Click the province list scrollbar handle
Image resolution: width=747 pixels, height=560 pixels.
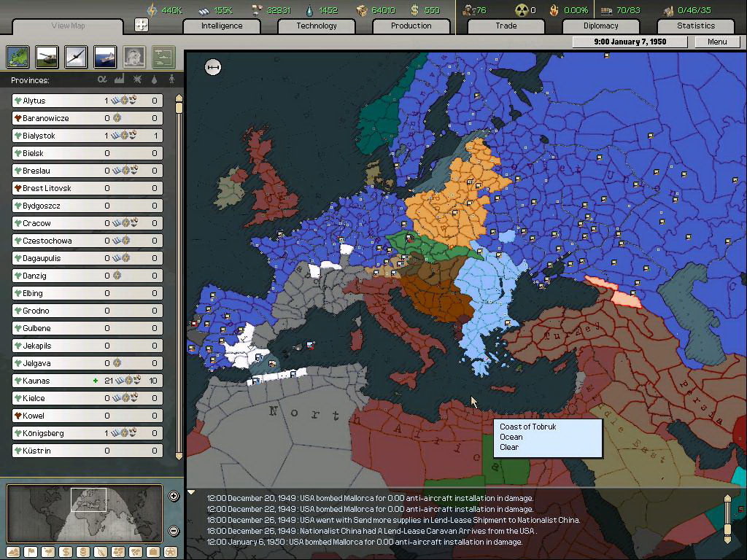[x=179, y=108]
